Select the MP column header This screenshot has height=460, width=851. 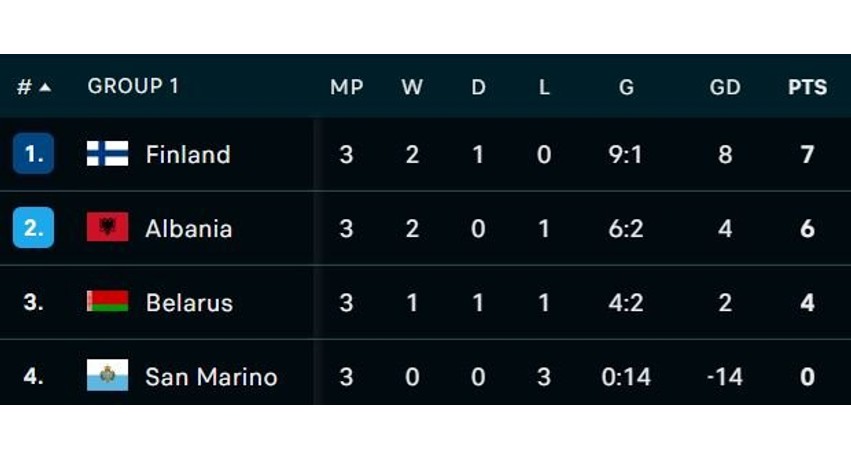(346, 87)
